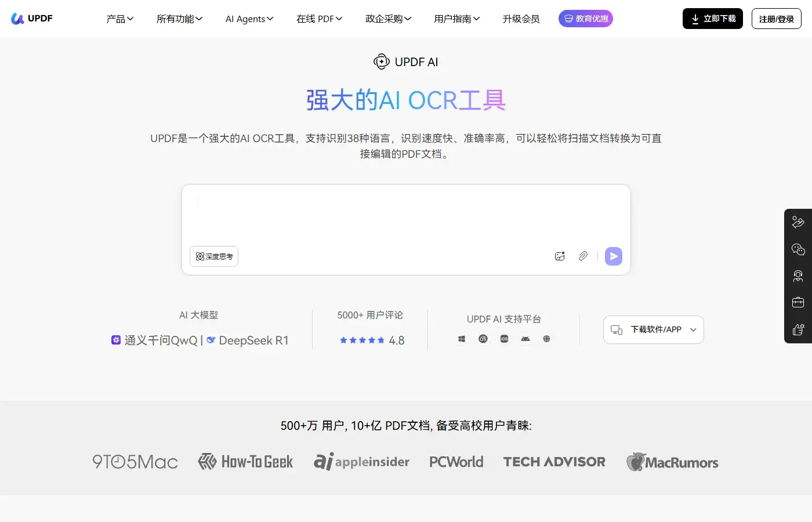Click the MacRumors logo
Screen dimensions: 812x522
673,462
